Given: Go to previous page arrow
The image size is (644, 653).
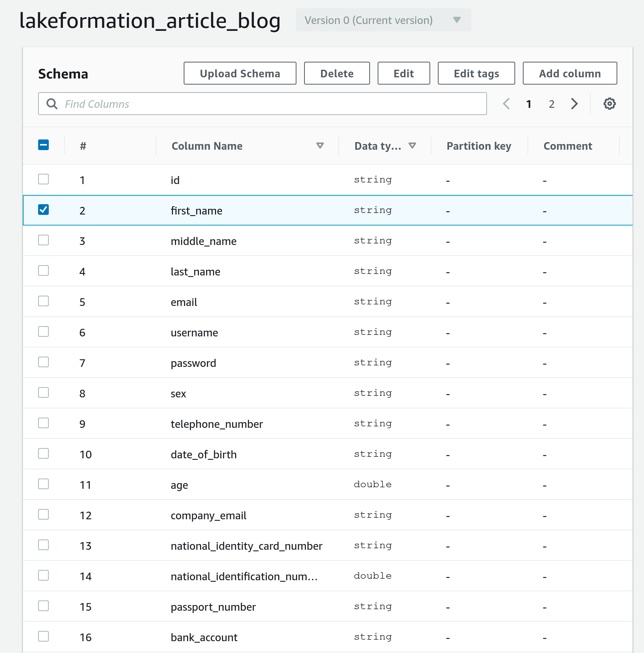Looking at the screenshot, I should (506, 104).
